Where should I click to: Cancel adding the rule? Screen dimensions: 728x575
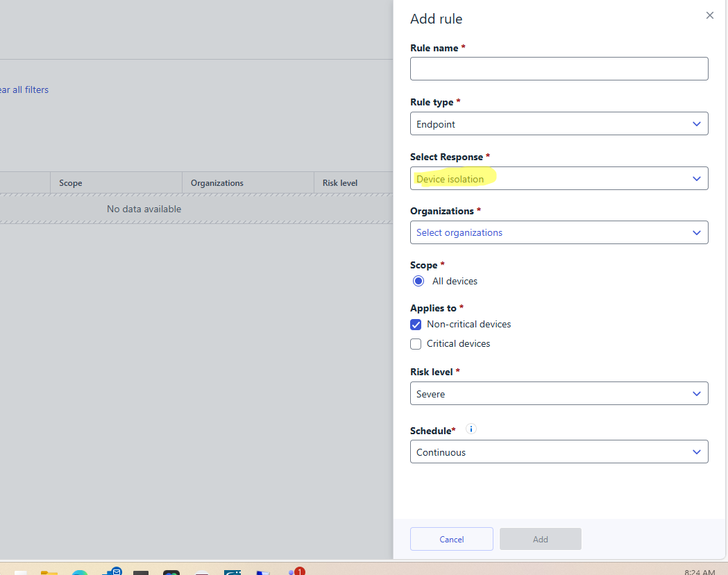tap(451, 539)
